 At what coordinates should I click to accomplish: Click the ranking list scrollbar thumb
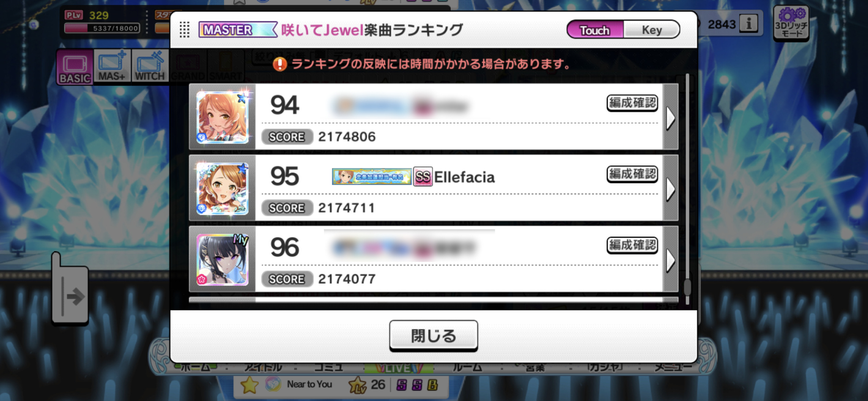tap(687, 287)
